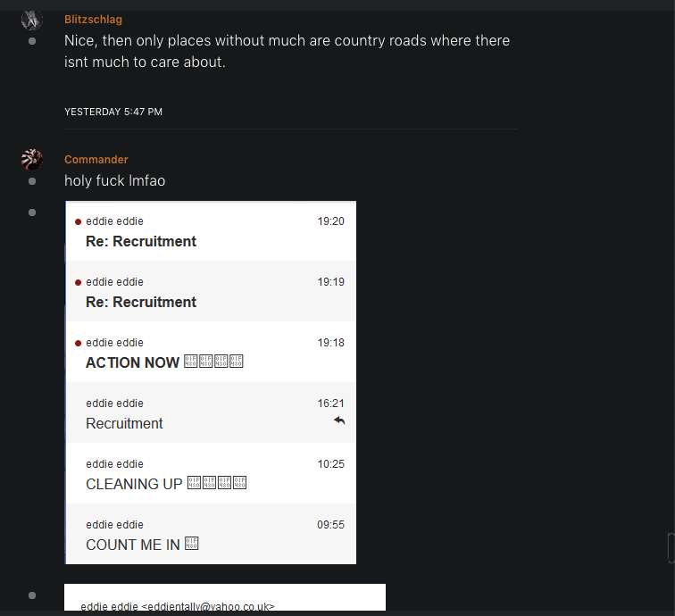Click red unread dot on 19:20 email
This screenshot has height=616, width=675.
(79, 221)
